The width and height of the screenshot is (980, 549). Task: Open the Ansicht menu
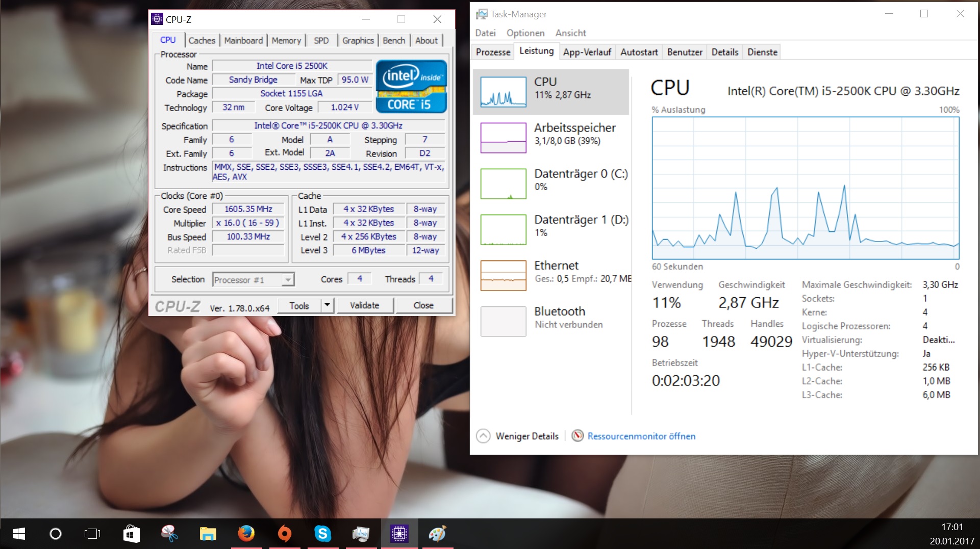click(x=571, y=33)
